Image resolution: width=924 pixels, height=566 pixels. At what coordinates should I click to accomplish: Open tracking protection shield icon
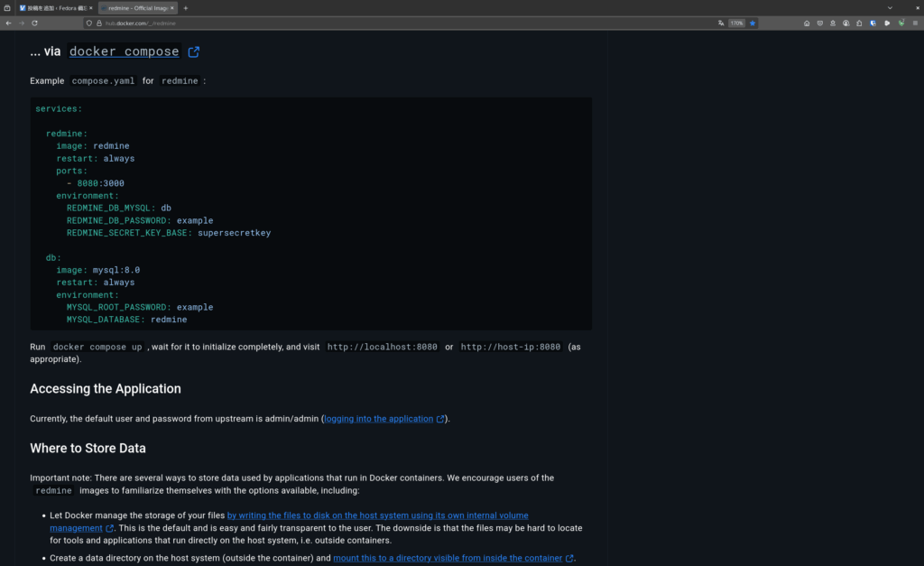tap(89, 23)
